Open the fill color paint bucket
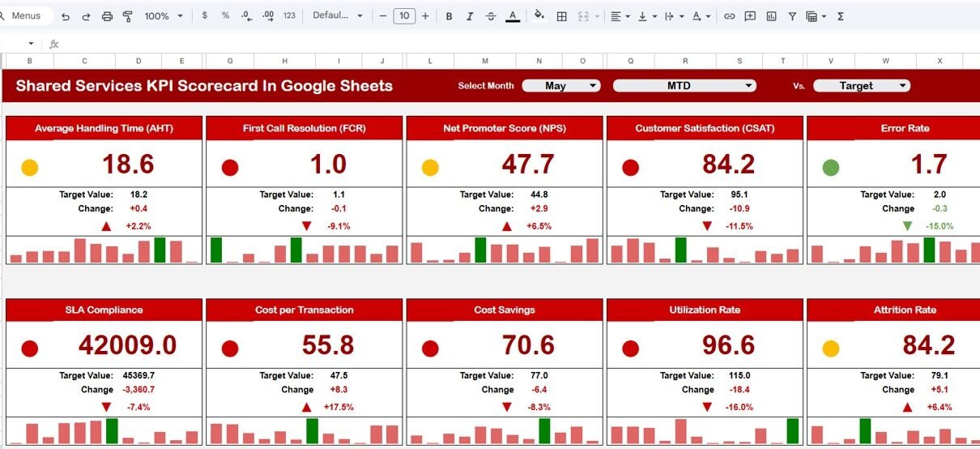The height and width of the screenshot is (449, 980). (x=539, y=16)
